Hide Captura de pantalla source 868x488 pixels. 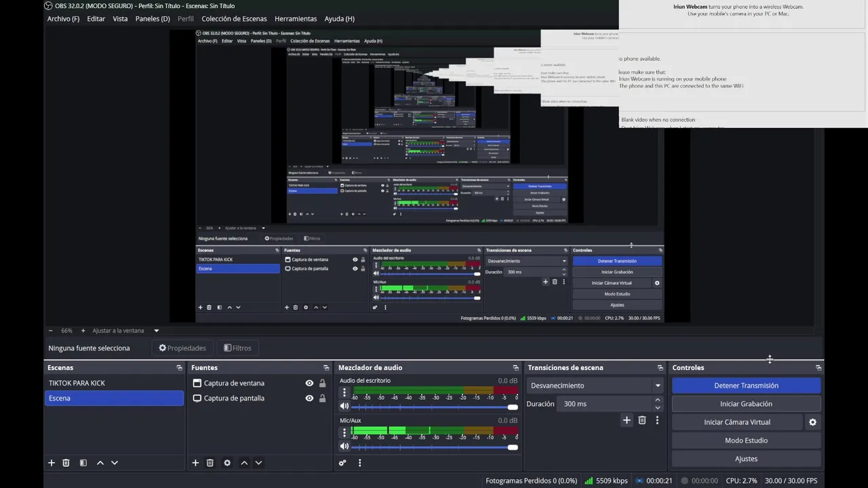(x=309, y=399)
